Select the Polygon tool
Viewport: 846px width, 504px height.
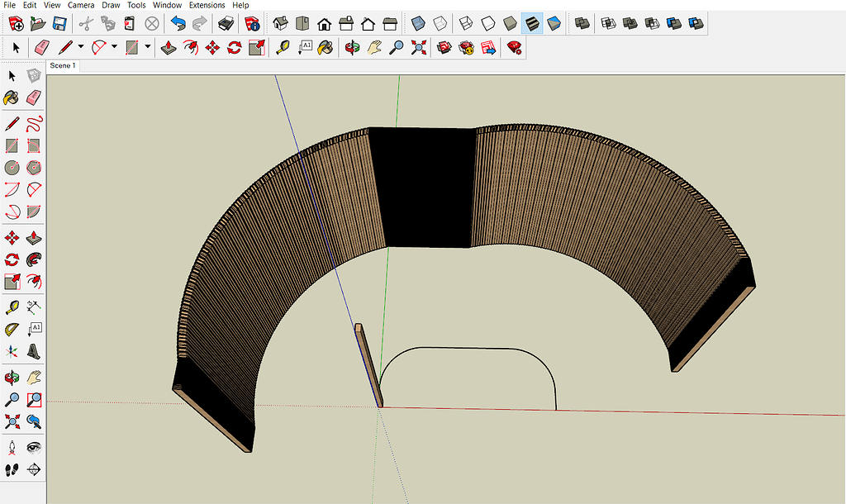tap(34, 168)
